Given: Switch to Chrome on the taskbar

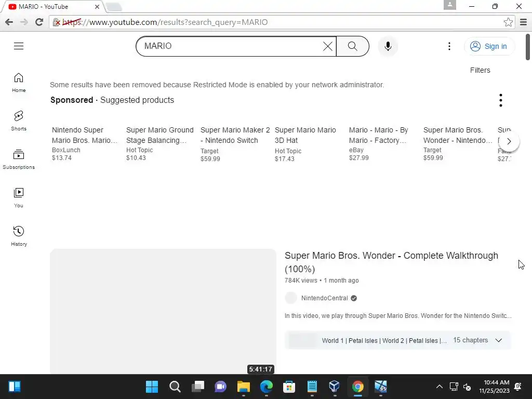Looking at the screenshot, I should tap(357, 387).
